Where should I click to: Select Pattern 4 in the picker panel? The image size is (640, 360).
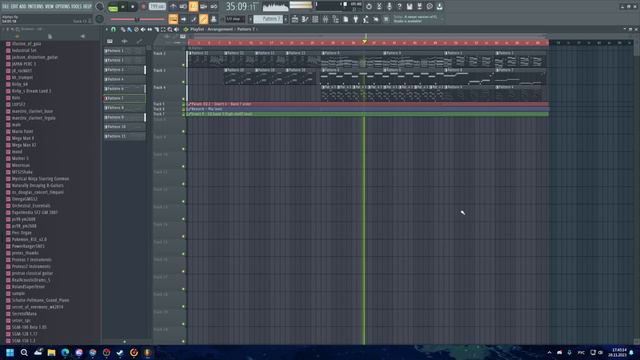124,79
